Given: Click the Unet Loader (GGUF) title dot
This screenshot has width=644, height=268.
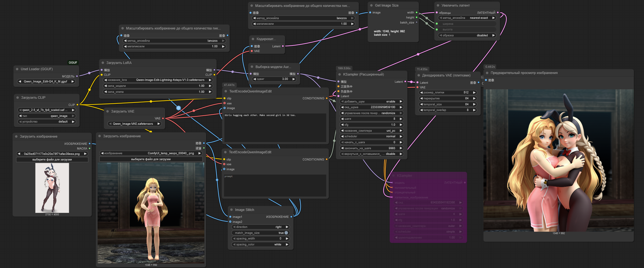Looking at the screenshot, I should pyautogui.click(x=17, y=69).
